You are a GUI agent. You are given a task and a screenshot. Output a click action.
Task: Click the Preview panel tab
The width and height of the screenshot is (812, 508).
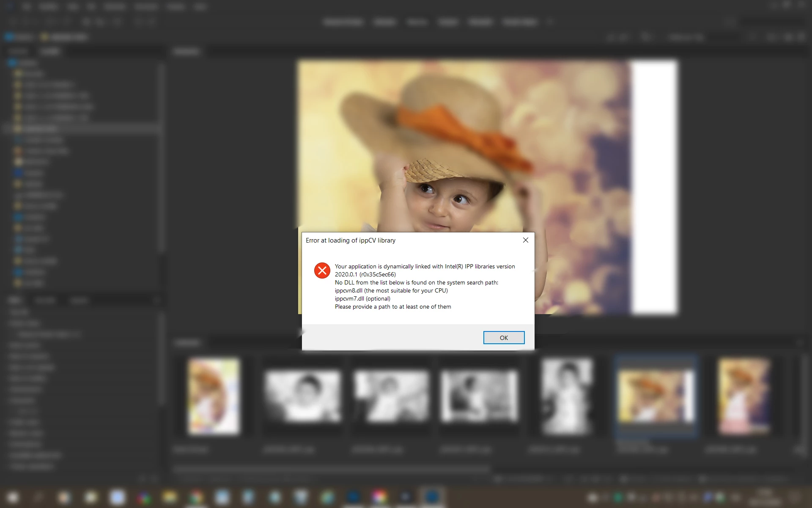[x=187, y=52]
